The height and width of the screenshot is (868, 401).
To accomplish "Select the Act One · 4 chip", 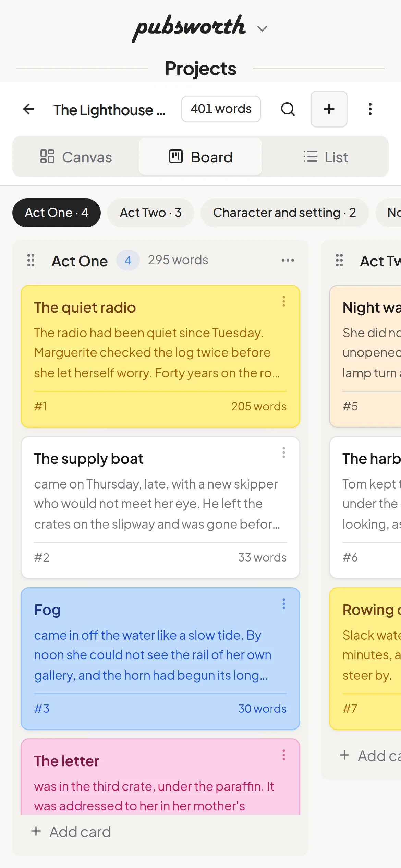I will 57,213.
